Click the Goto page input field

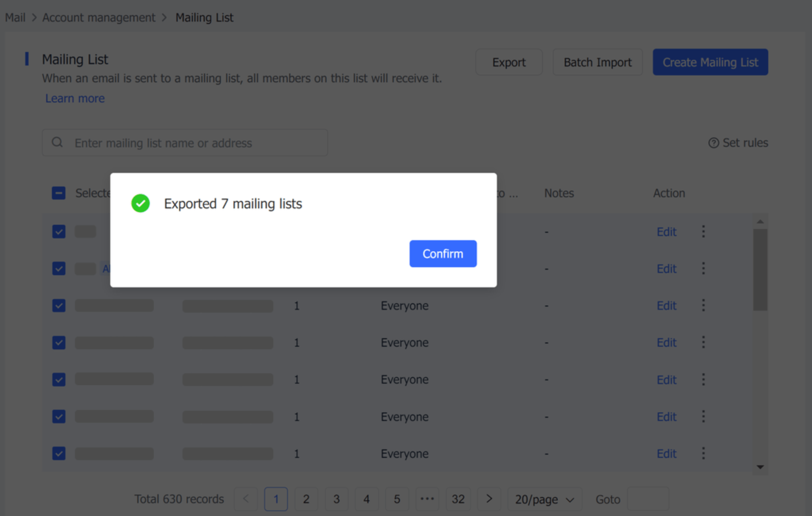648,499
